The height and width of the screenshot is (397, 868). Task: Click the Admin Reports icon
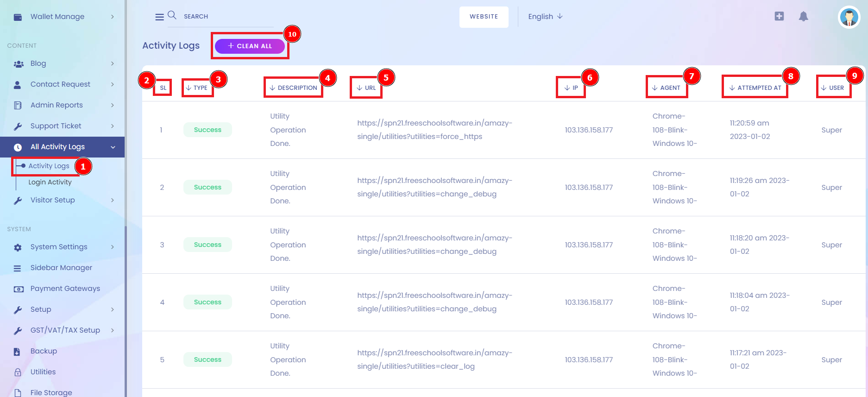tap(18, 106)
